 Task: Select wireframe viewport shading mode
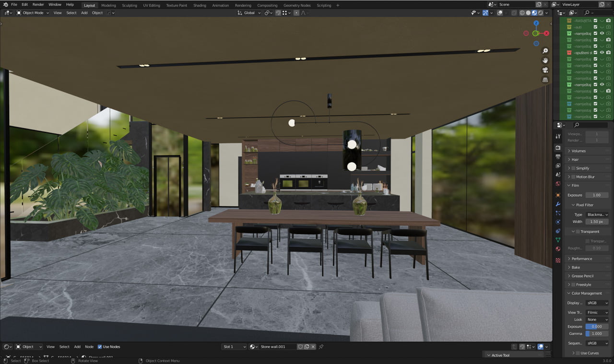(x=522, y=13)
